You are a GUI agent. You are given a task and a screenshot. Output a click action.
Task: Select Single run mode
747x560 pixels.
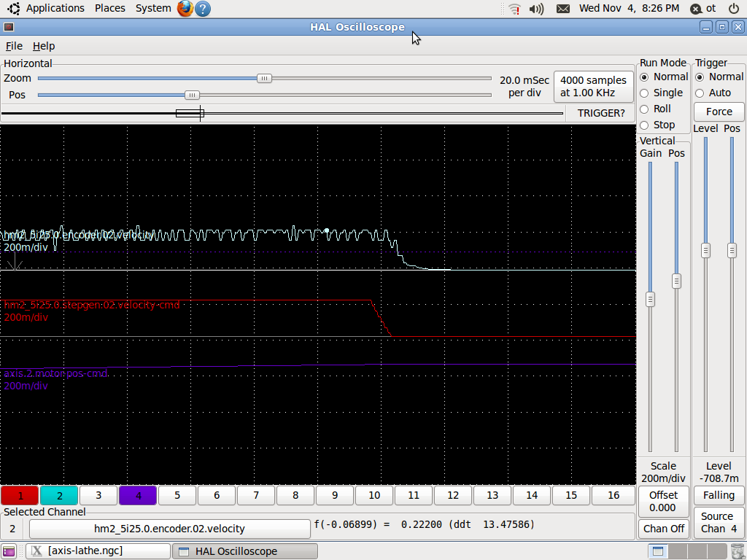click(x=644, y=93)
